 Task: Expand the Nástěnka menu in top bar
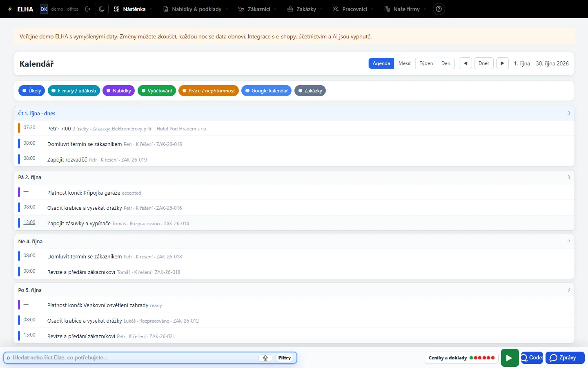[x=133, y=9]
